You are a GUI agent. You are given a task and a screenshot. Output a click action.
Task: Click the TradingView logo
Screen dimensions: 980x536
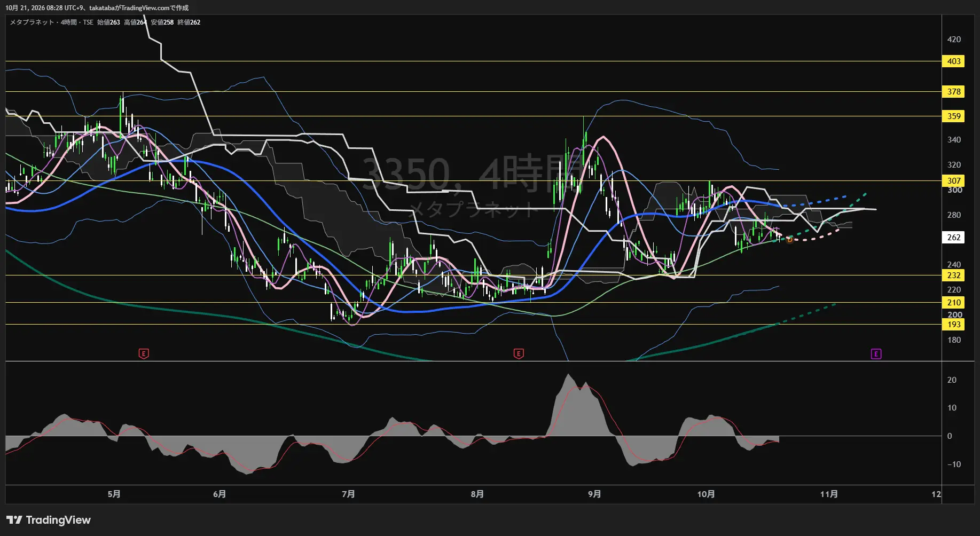coord(49,520)
